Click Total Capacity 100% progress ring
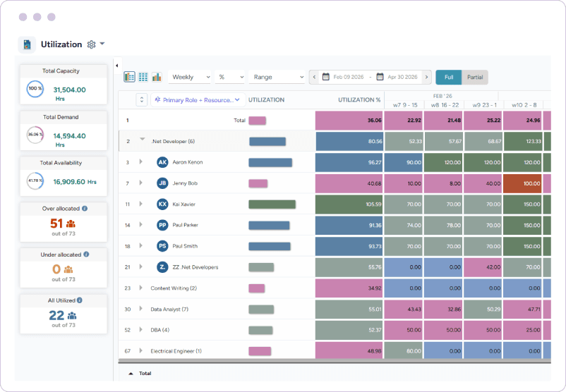Screen dimensions: 566x392 [35, 89]
